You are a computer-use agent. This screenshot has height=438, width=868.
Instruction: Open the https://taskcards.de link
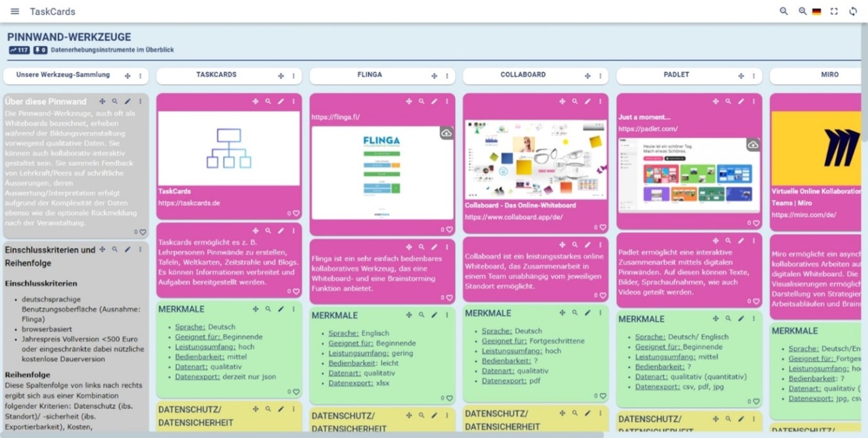tap(189, 203)
